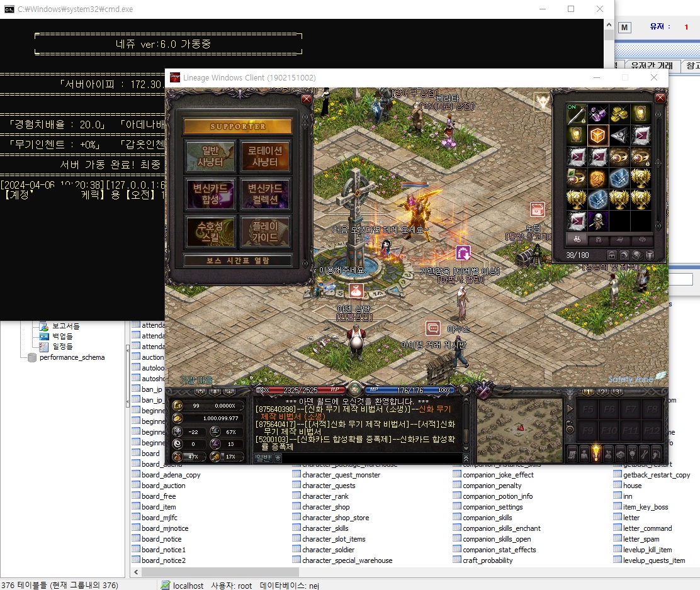
Task: Click the red potion icon above 아덴 상단
Action: [x=356, y=291]
